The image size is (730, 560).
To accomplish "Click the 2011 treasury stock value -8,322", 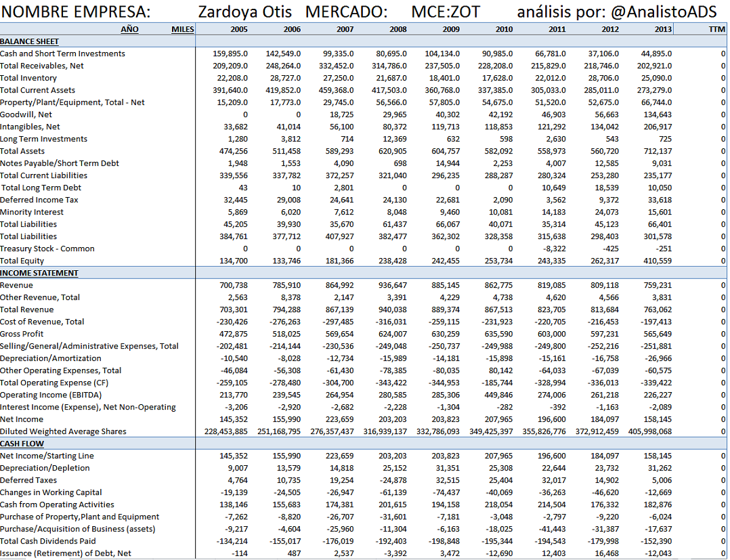I will click(554, 249).
